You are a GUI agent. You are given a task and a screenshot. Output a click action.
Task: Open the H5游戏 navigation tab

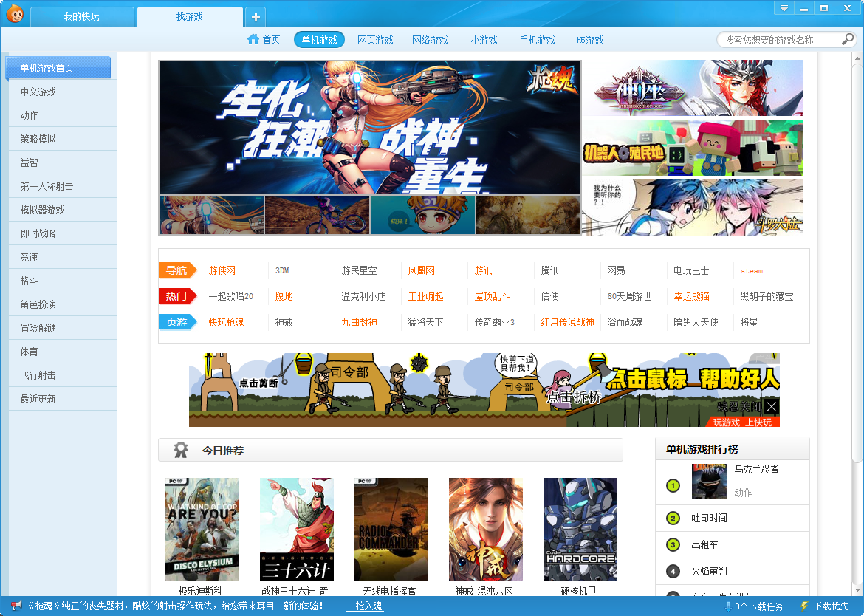590,40
